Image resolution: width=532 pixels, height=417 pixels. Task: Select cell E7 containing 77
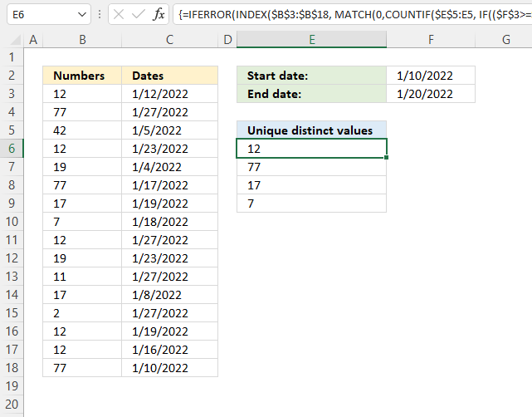click(x=311, y=167)
